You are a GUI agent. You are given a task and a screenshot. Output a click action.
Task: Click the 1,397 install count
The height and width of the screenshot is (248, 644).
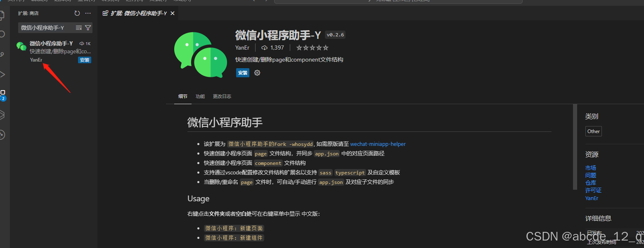point(277,48)
